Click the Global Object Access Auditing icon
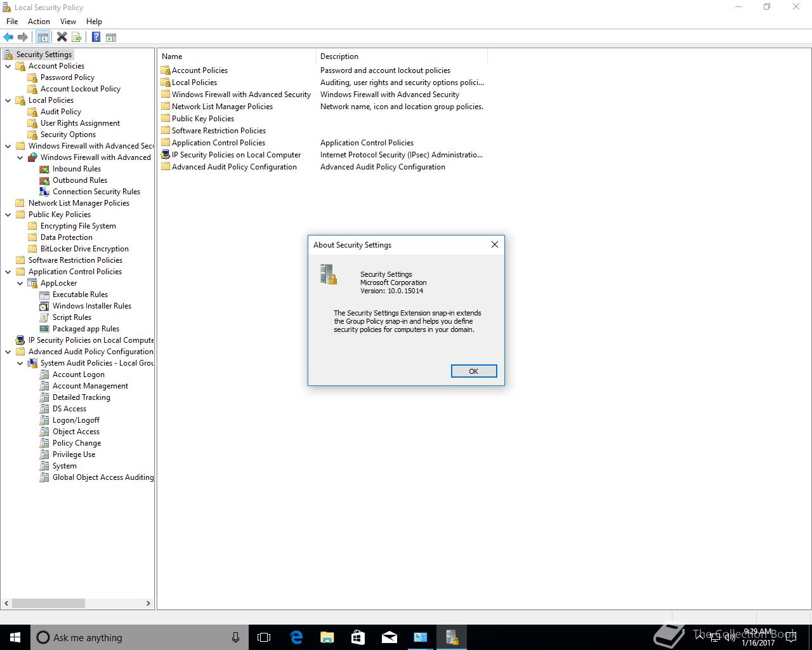Screen dimensions: 812x650 (44, 477)
